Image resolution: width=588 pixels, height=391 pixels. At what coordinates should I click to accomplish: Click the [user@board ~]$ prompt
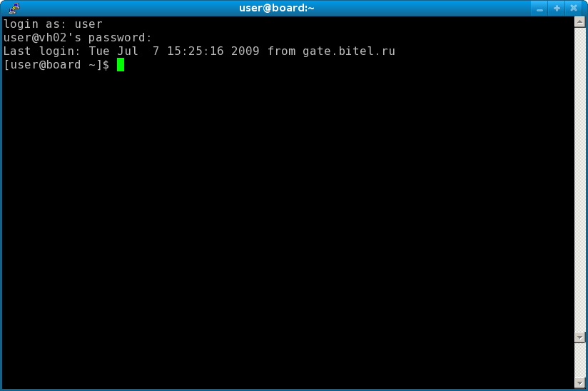point(56,64)
